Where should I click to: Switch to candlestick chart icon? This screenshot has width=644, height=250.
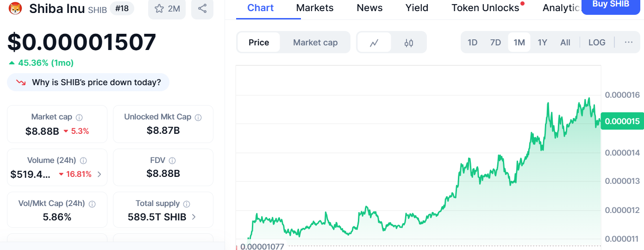tap(408, 43)
